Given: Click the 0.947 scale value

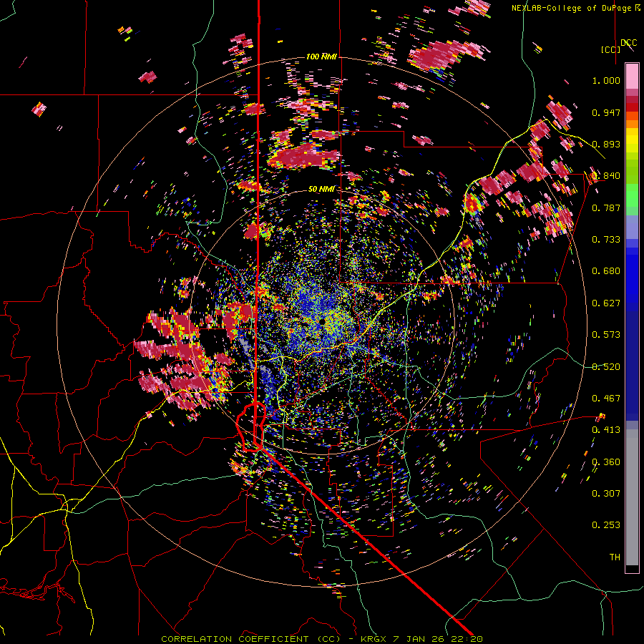Looking at the screenshot, I should click(x=606, y=112).
